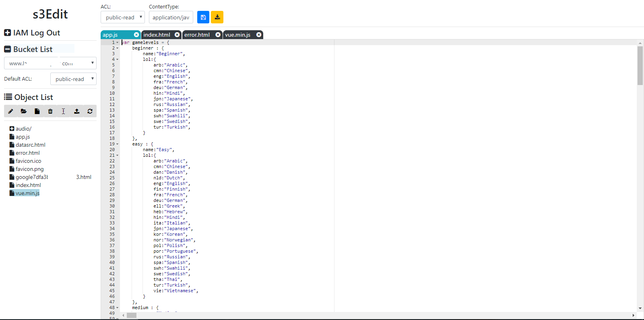Click the horizontal editor scrollbar thumb
The image size is (644, 320).
(132, 315)
